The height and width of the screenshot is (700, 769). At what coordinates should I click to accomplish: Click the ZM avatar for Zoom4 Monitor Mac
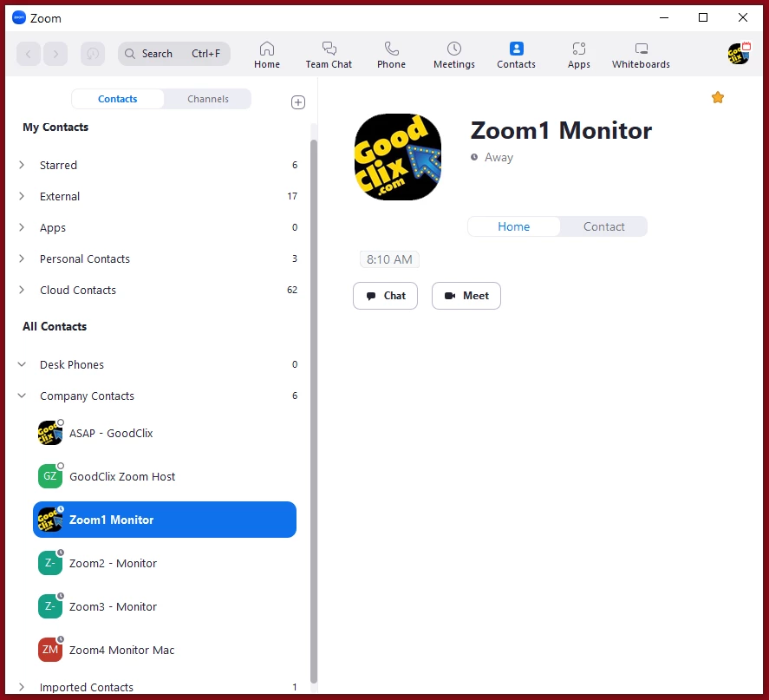[50, 650]
